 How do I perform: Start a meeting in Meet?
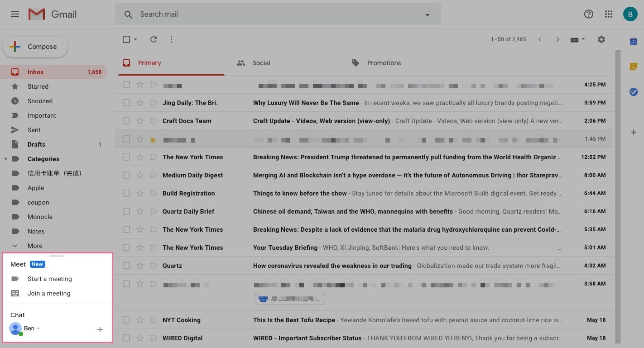(x=49, y=279)
